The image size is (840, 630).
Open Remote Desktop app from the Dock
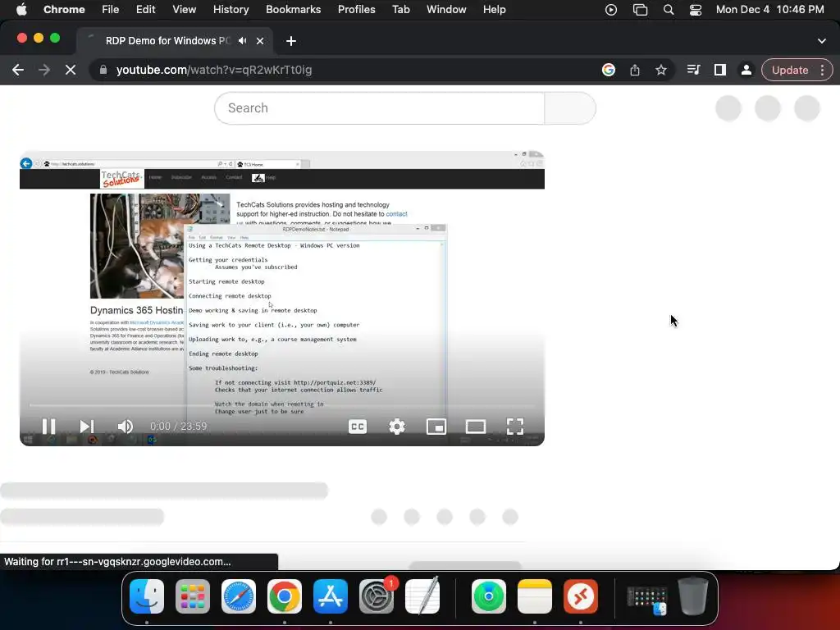pos(580,596)
